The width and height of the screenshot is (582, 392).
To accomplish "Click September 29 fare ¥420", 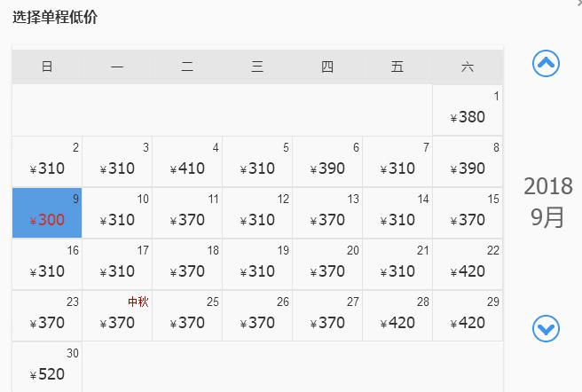I will [468, 316].
